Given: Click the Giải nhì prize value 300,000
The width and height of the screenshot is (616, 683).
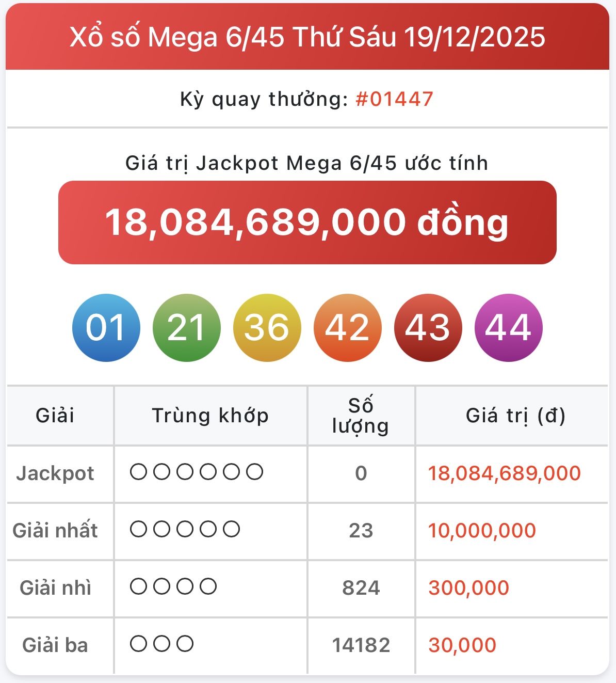Looking at the screenshot, I should [x=468, y=588].
